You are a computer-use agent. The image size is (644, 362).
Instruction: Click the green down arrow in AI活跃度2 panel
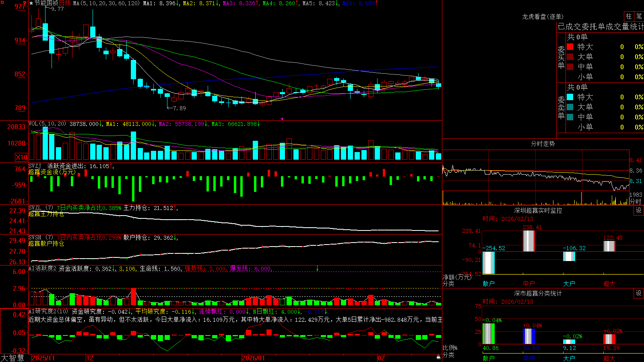coord(317,268)
